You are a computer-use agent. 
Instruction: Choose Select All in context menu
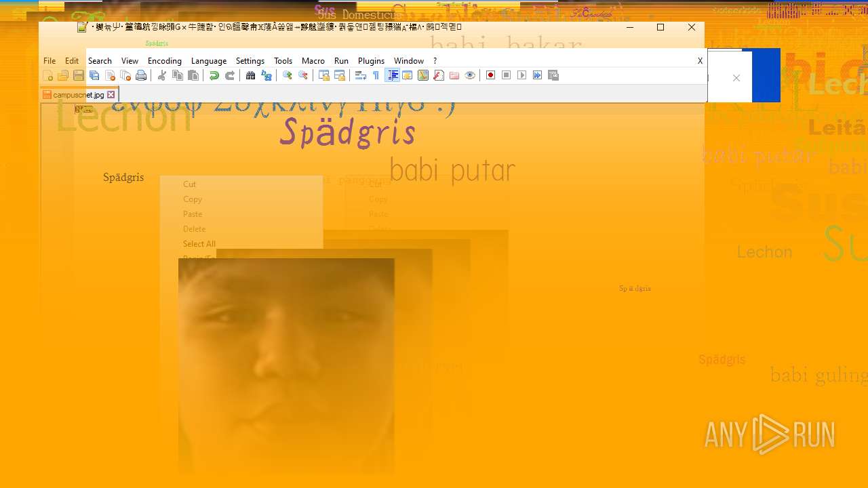point(199,244)
